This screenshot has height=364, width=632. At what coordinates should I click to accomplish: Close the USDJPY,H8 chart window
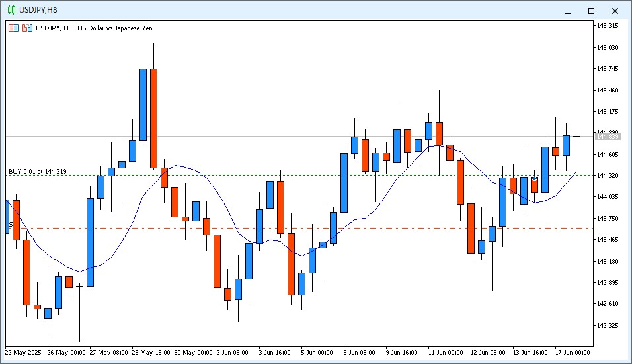coord(615,11)
